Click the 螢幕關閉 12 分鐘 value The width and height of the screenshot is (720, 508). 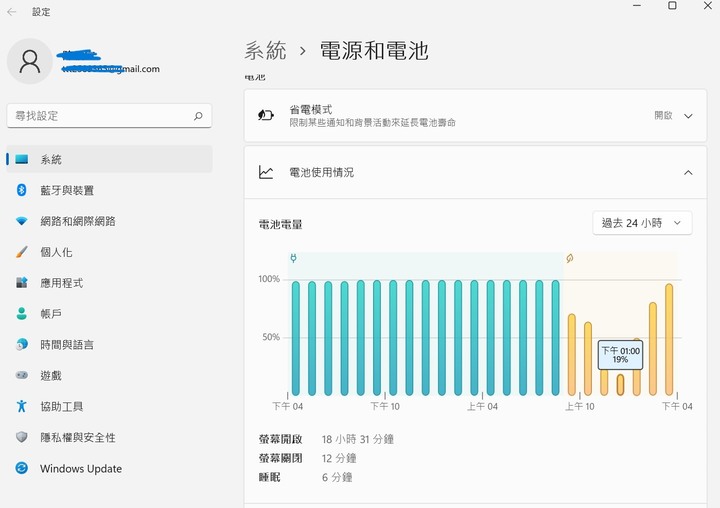(339, 458)
